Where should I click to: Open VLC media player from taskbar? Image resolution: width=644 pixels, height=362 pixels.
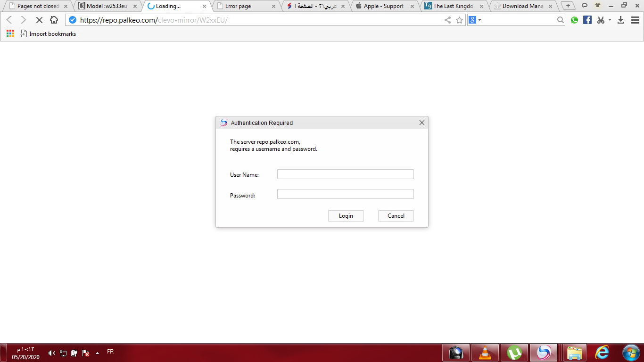click(x=485, y=353)
